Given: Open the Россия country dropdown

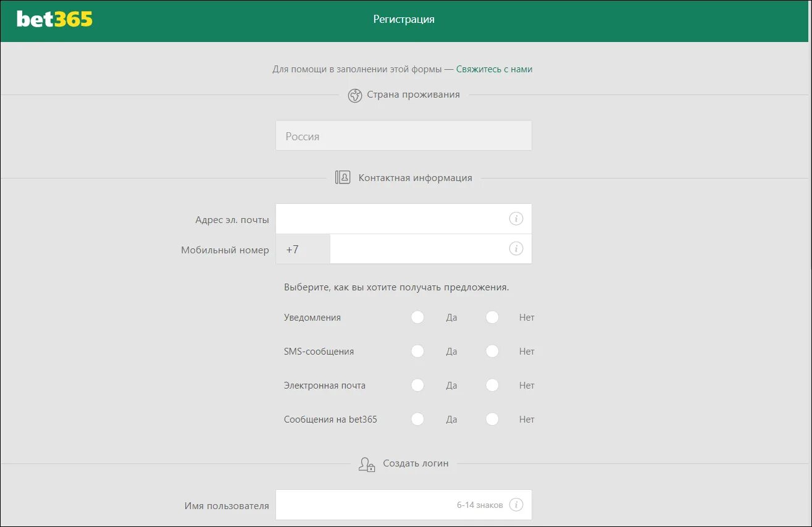Looking at the screenshot, I should tap(404, 136).
